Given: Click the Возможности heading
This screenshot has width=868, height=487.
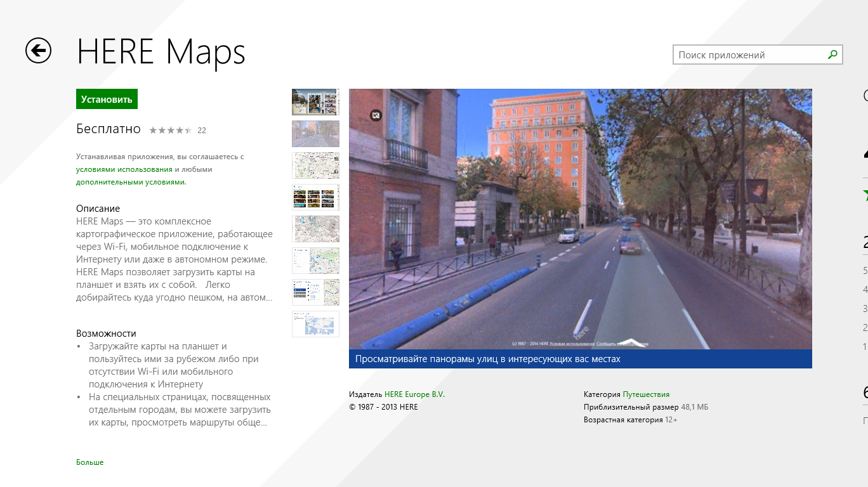Looking at the screenshot, I should 106,334.
